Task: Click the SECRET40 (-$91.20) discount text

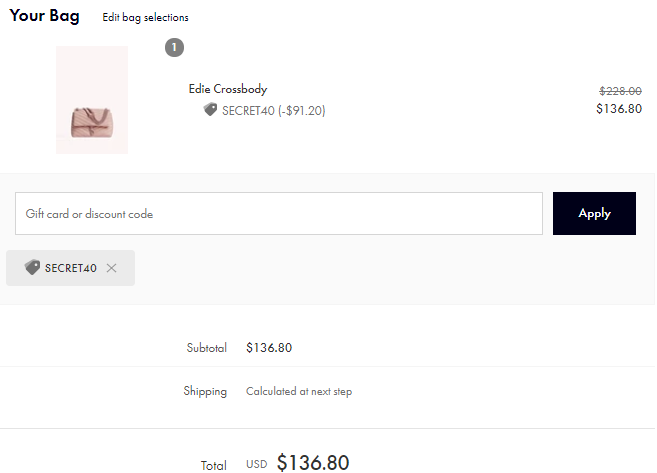Action: click(273, 110)
